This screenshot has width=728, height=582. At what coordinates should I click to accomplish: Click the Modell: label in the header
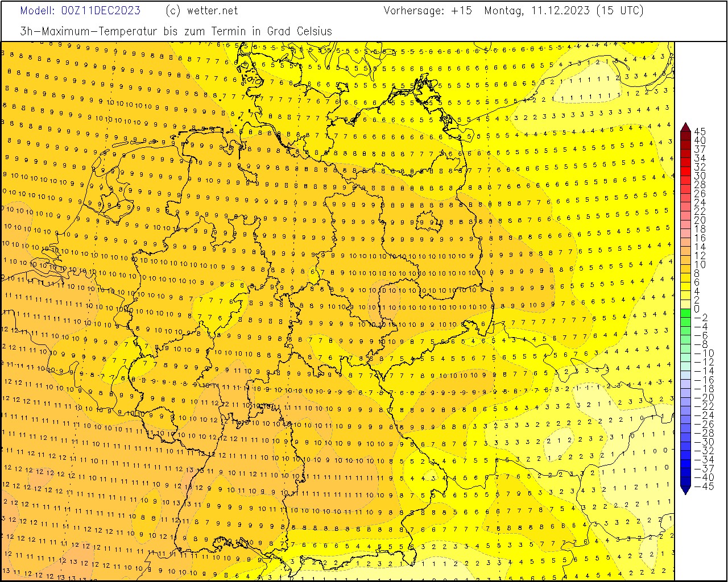[38, 11]
